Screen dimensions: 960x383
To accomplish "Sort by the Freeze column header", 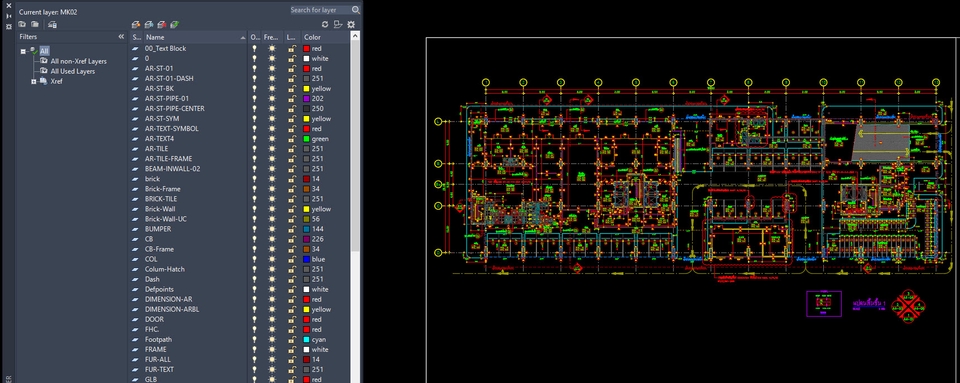I will (x=272, y=37).
